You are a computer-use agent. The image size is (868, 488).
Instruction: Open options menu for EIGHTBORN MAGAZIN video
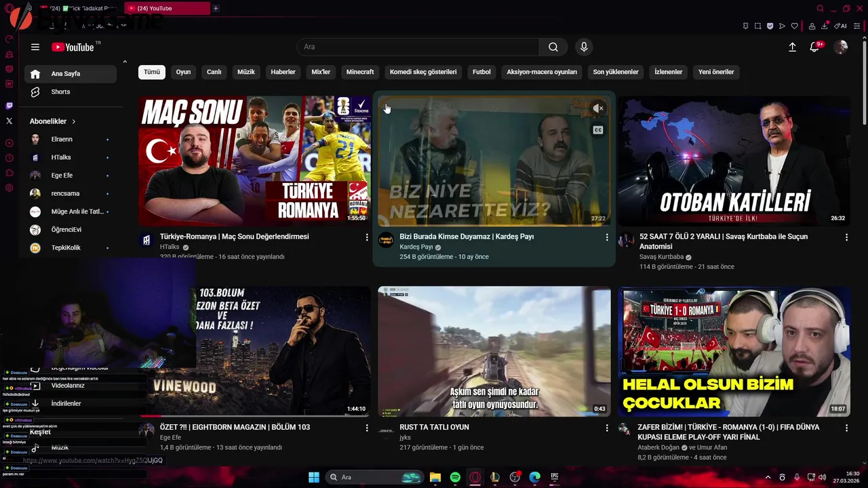[367, 428]
